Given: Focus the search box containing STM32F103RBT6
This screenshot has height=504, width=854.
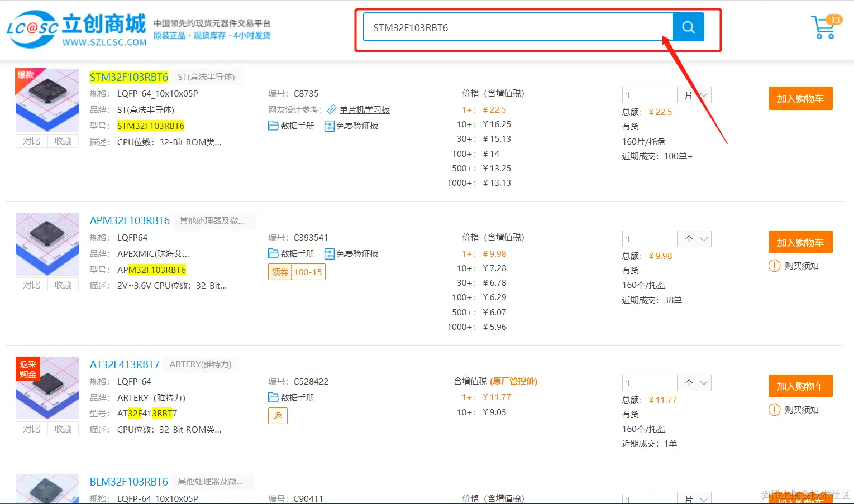Looking at the screenshot, I should click(518, 27).
